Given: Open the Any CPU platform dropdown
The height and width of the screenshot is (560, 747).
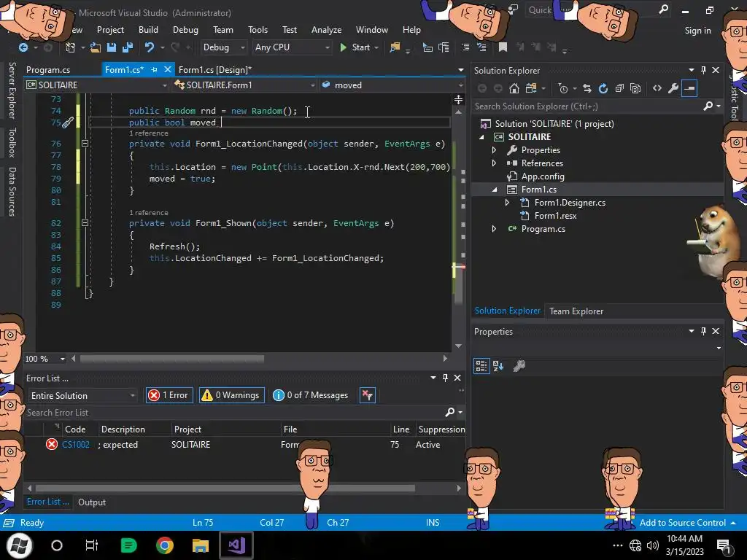Looking at the screenshot, I should (292, 47).
